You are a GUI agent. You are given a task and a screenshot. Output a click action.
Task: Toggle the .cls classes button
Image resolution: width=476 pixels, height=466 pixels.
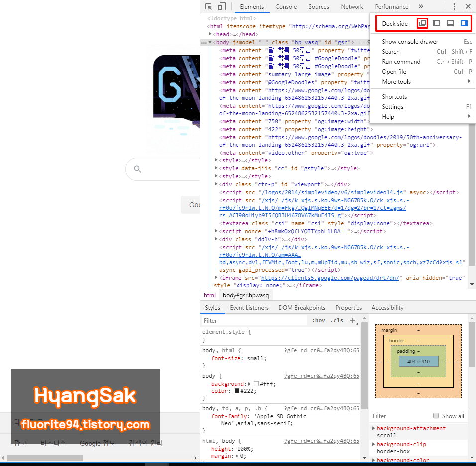pos(337,320)
